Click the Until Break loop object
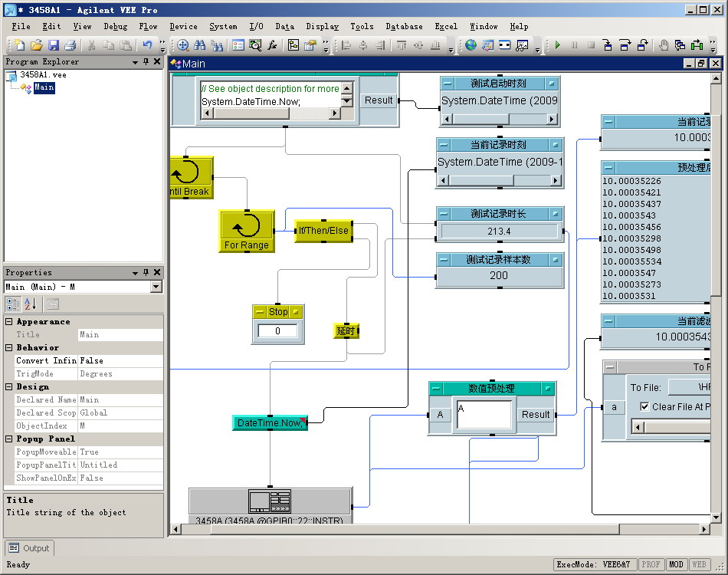 pyautogui.click(x=191, y=178)
